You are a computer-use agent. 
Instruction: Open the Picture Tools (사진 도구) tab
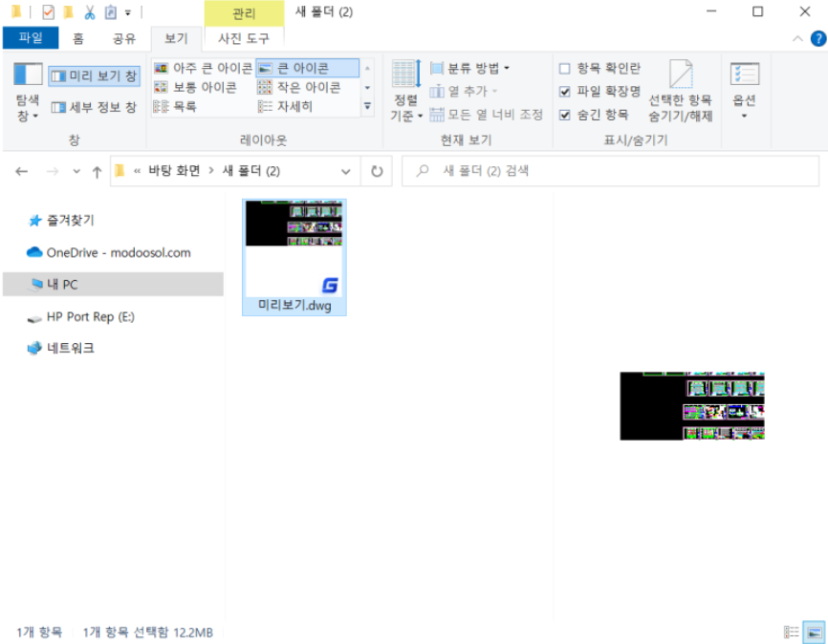tap(244, 38)
